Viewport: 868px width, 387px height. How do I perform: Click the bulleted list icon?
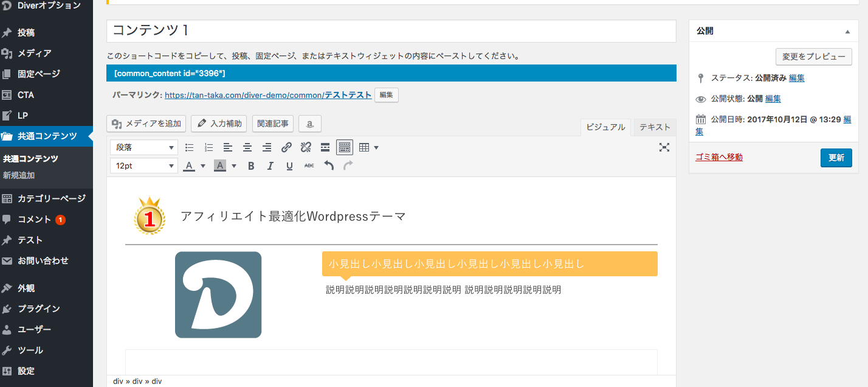(190, 147)
